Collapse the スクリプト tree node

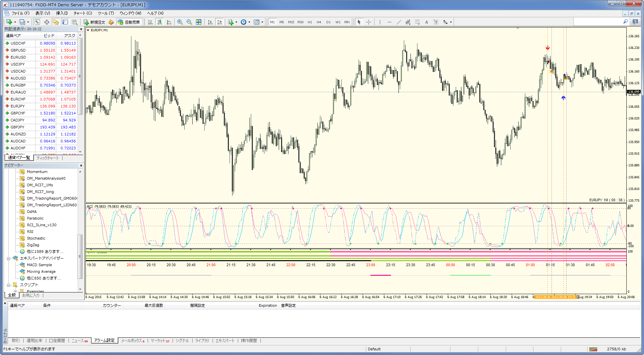[x=9, y=285]
